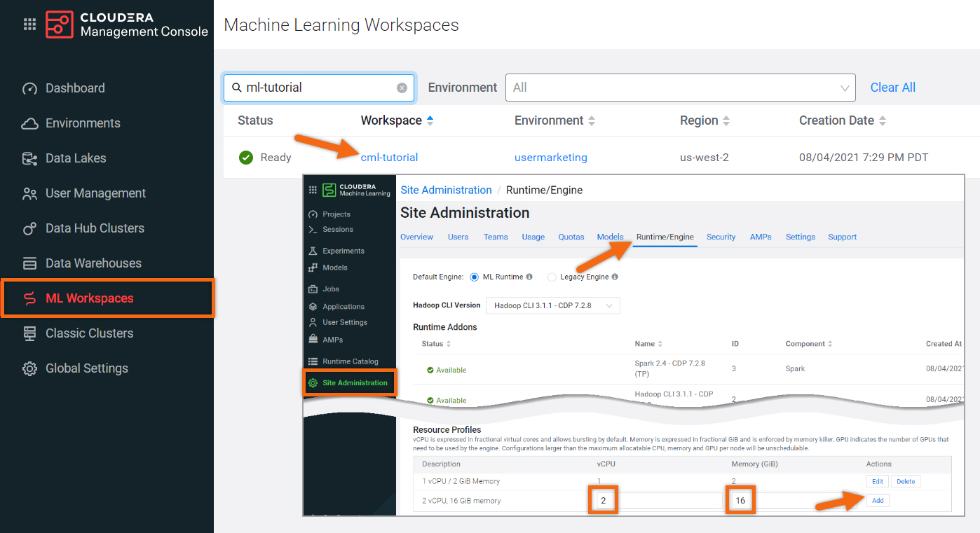Switch to the Security tab

click(x=721, y=237)
